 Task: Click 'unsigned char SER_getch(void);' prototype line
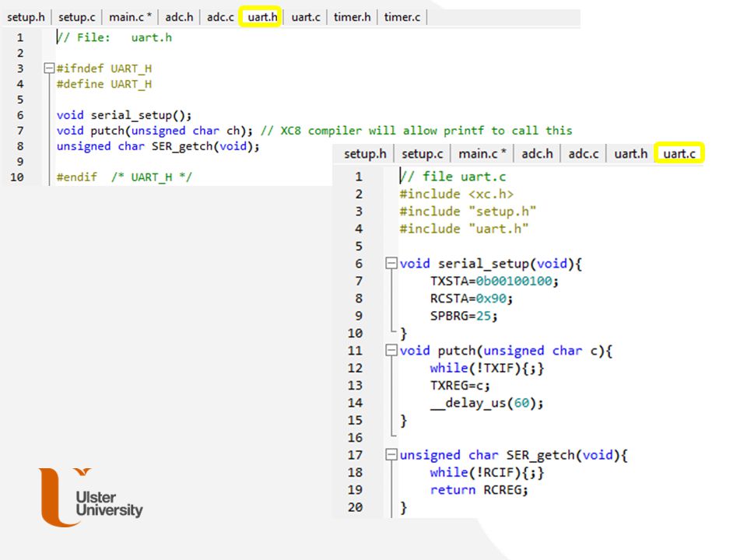tap(158, 146)
